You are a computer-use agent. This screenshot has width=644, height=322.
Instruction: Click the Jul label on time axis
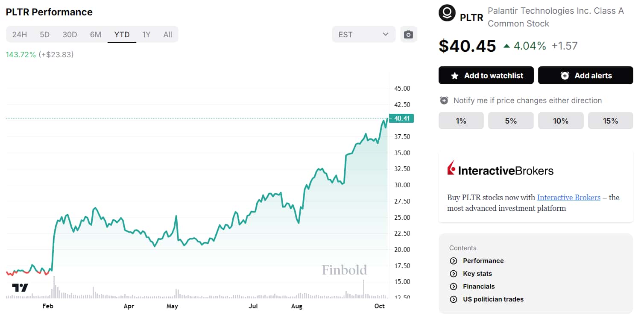[x=254, y=306]
